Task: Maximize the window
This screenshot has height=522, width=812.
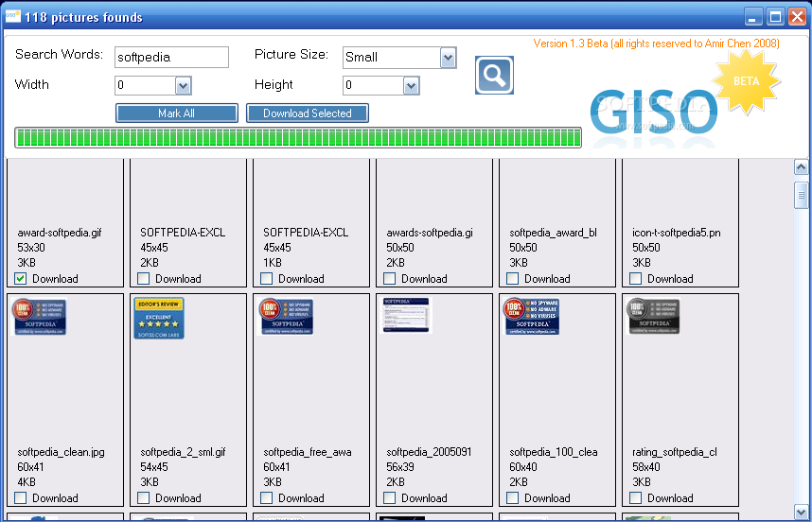Action: pyautogui.click(x=776, y=17)
